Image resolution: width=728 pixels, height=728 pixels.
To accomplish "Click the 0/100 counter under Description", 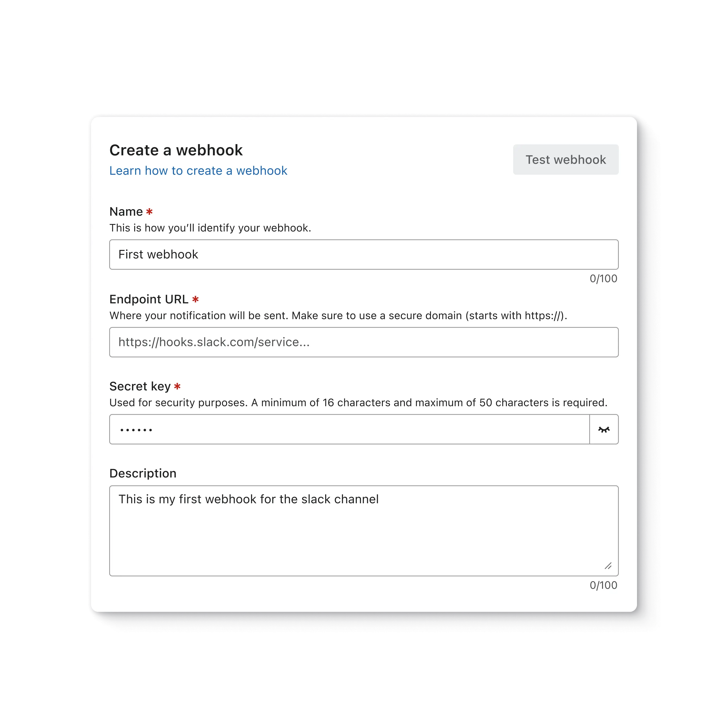I will pos(603,585).
